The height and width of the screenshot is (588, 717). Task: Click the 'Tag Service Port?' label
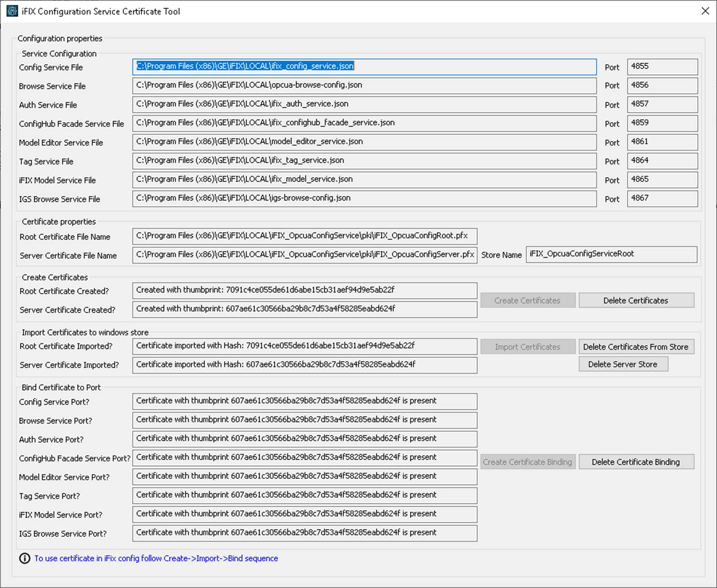tap(49, 496)
